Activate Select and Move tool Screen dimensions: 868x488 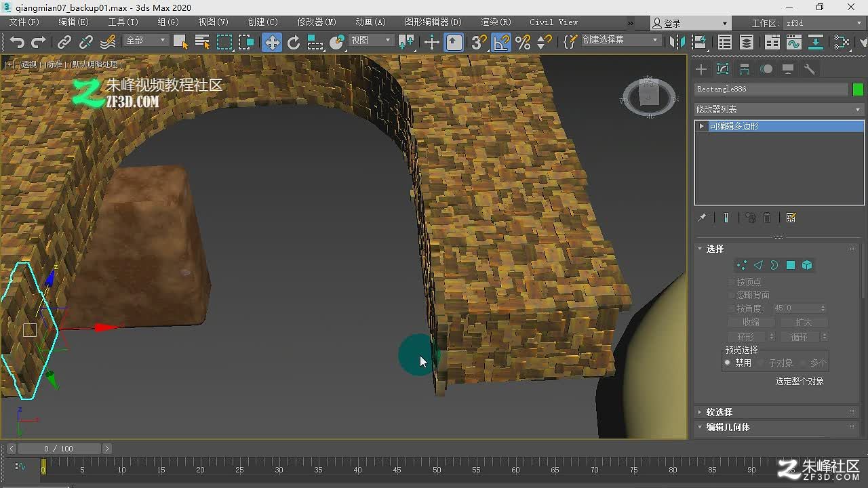[272, 43]
